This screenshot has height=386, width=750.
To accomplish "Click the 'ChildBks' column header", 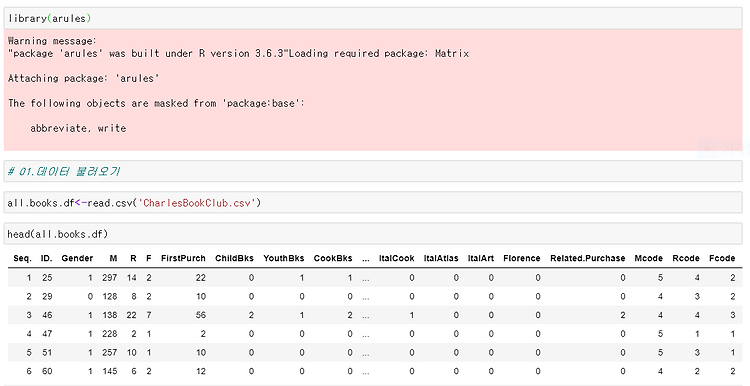I will (x=234, y=258).
